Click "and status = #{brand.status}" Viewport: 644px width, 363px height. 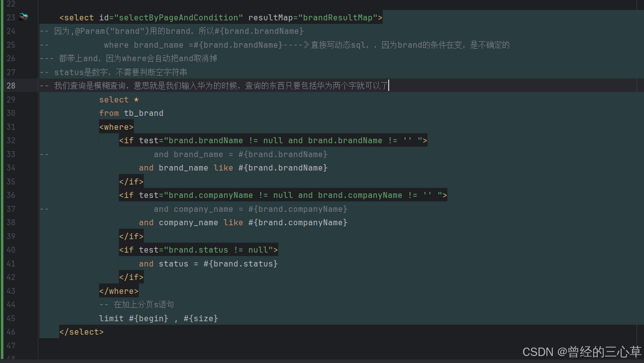(209, 264)
